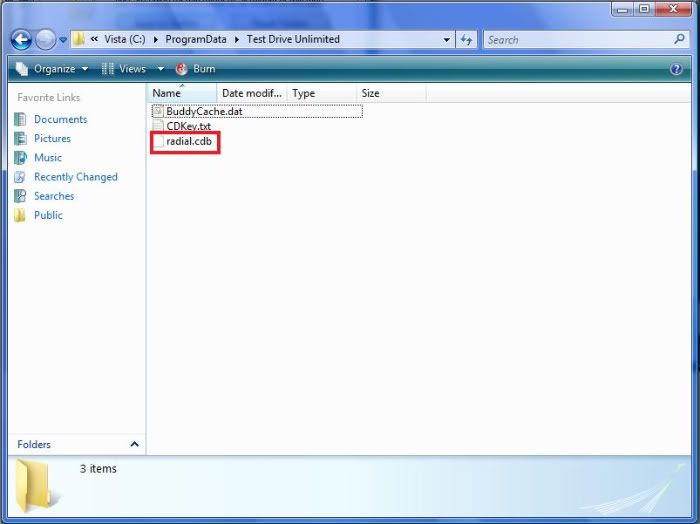Click Burn in the toolbar

click(x=196, y=69)
